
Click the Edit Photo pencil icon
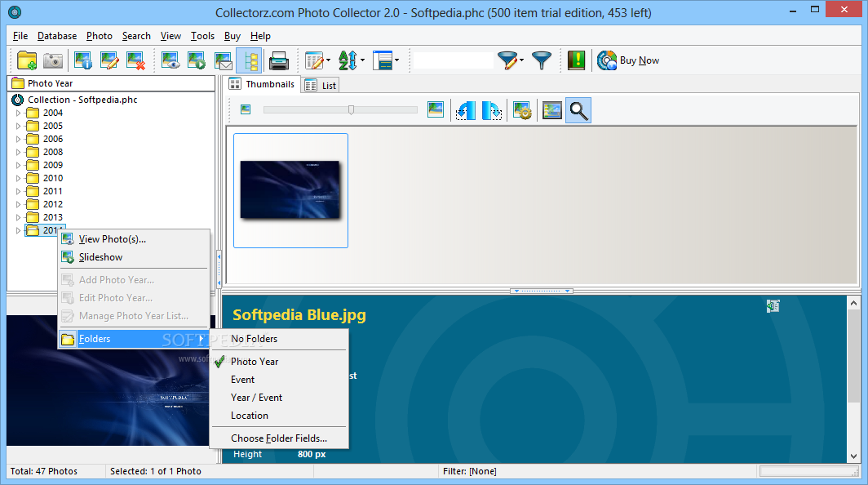(109, 60)
